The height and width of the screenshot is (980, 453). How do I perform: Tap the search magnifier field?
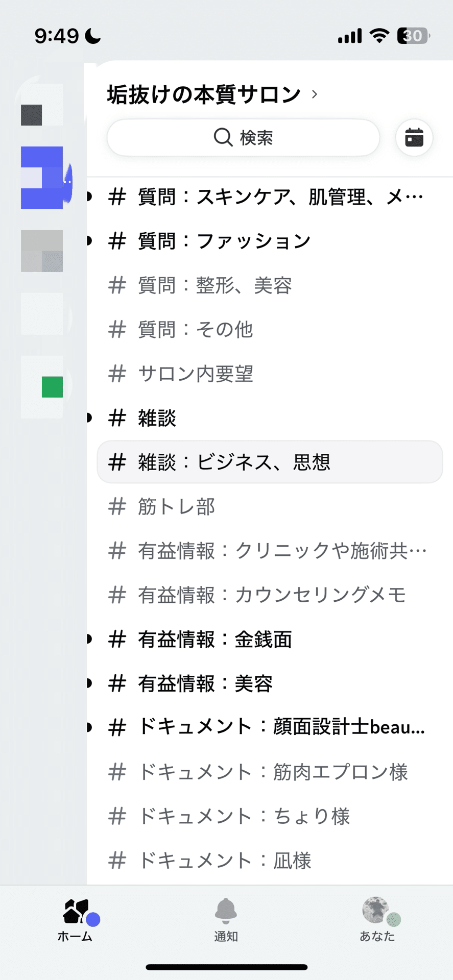[243, 138]
